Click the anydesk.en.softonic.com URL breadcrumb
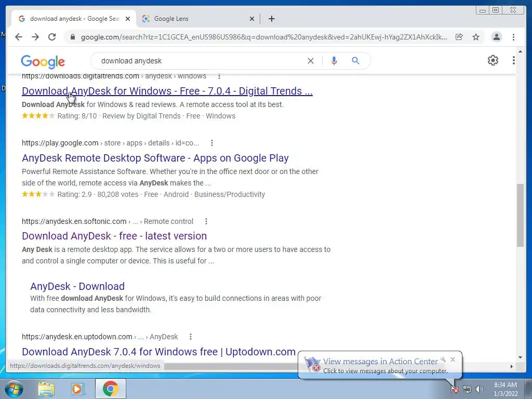The width and height of the screenshot is (532, 399). [108, 221]
